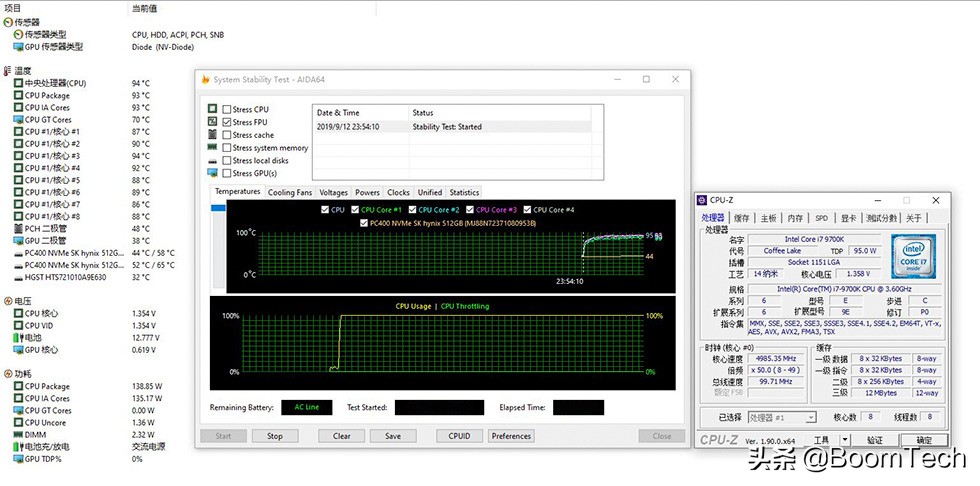
Task: Hide CPU Core #3 from temperature graph
Action: click(x=469, y=210)
